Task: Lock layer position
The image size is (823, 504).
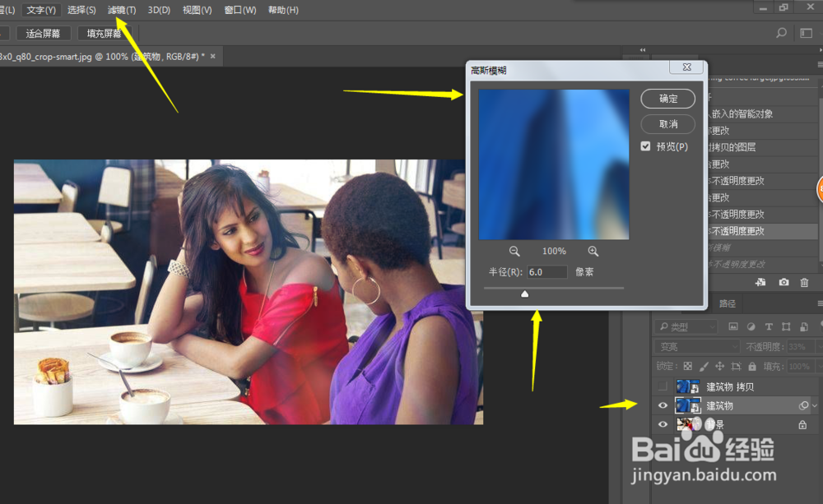Action: [x=719, y=366]
